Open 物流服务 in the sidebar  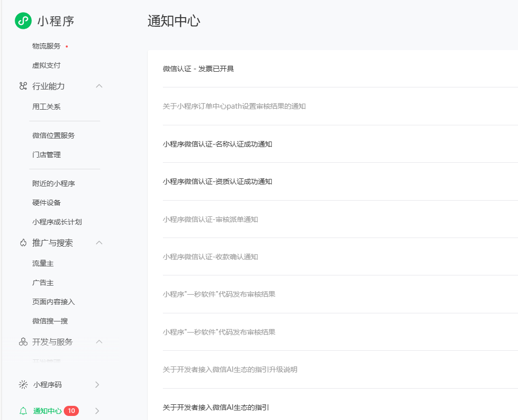(x=47, y=46)
